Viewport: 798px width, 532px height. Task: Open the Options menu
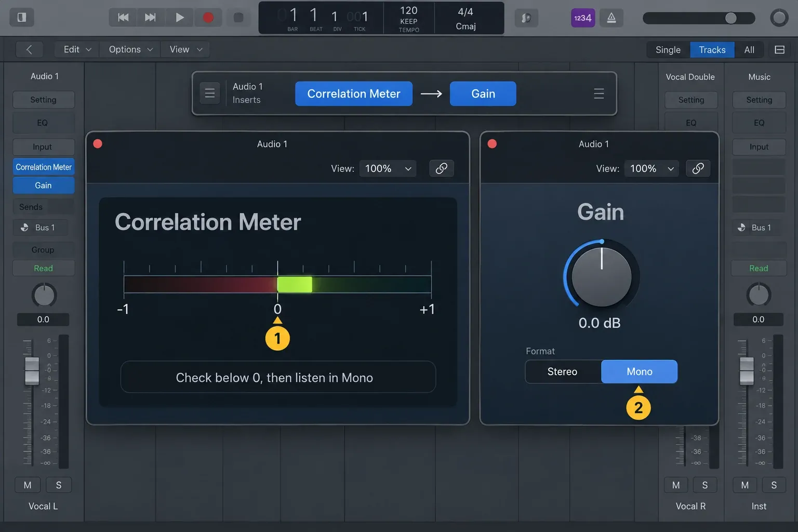click(130, 49)
